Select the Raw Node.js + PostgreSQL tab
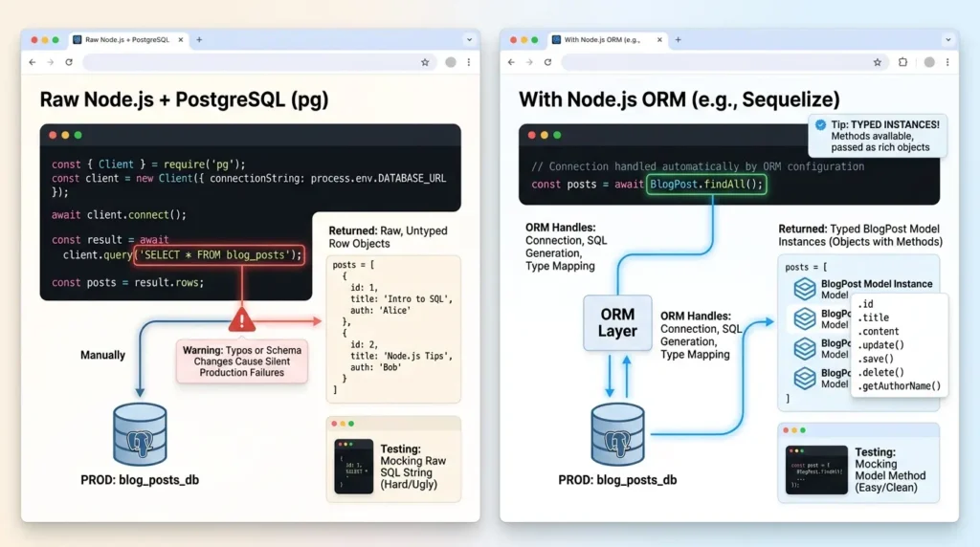The image size is (980, 547). click(129, 39)
